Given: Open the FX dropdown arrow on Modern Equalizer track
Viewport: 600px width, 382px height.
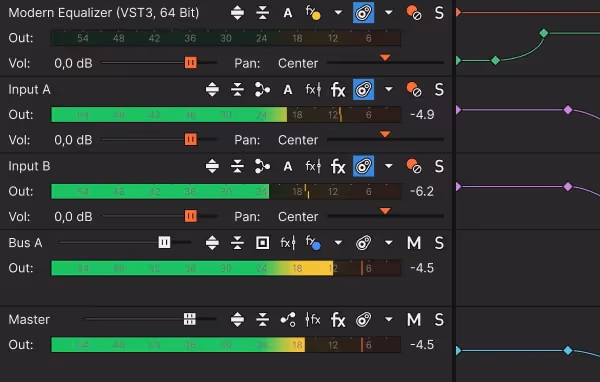Looking at the screenshot, I should (338, 13).
